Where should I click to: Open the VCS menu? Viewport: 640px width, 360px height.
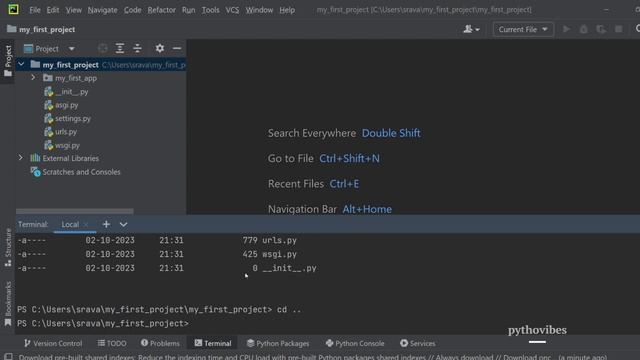coord(232,10)
